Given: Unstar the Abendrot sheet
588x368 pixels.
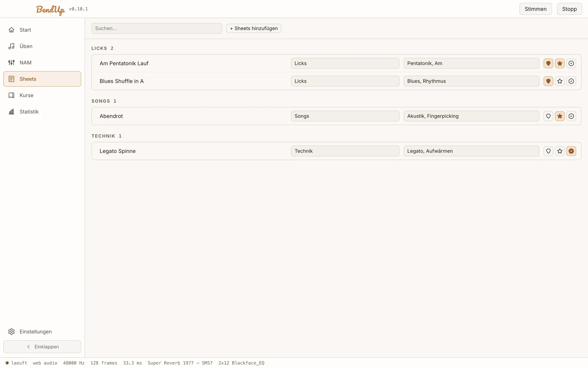Looking at the screenshot, I should [560, 116].
